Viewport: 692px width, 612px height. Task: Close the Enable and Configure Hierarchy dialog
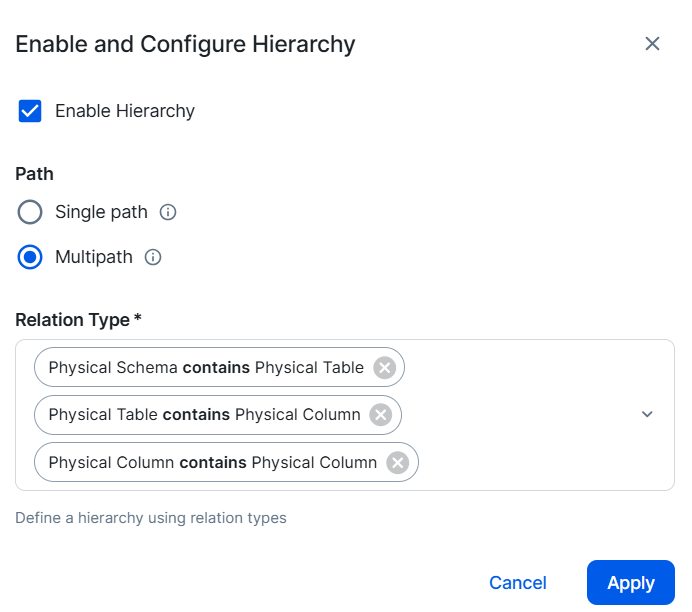[x=652, y=44]
